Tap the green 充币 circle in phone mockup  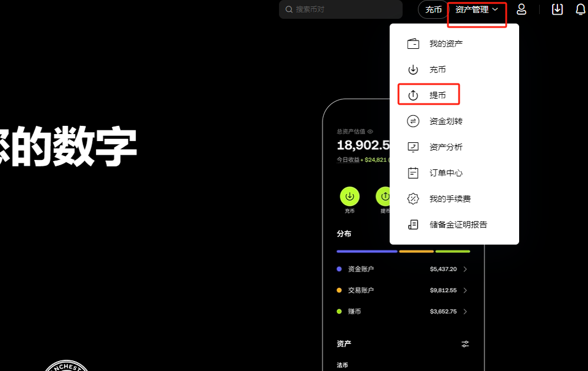pos(350,196)
